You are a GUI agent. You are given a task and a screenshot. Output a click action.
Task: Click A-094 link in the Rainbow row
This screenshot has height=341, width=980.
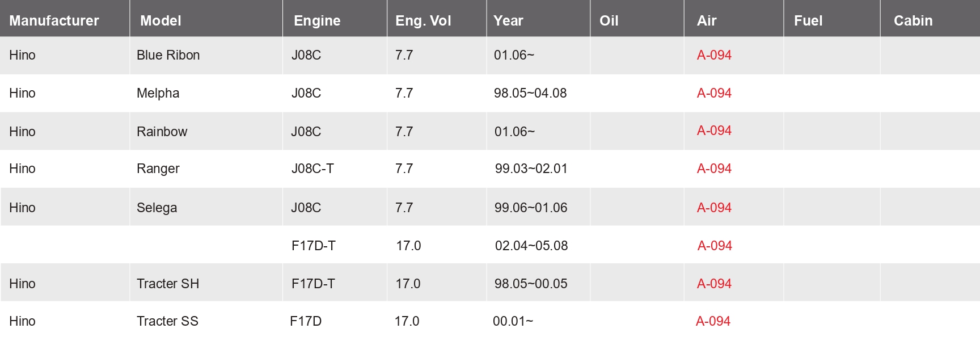[x=714, y=130]
